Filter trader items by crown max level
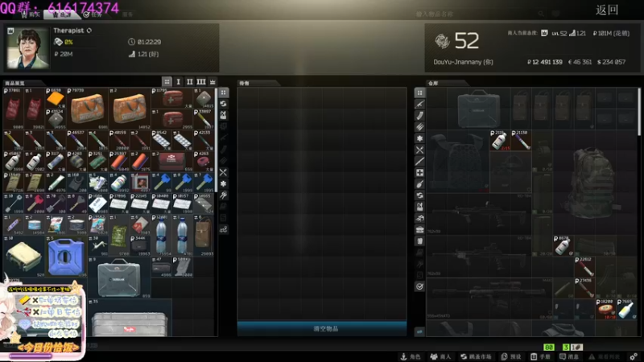 213,82
